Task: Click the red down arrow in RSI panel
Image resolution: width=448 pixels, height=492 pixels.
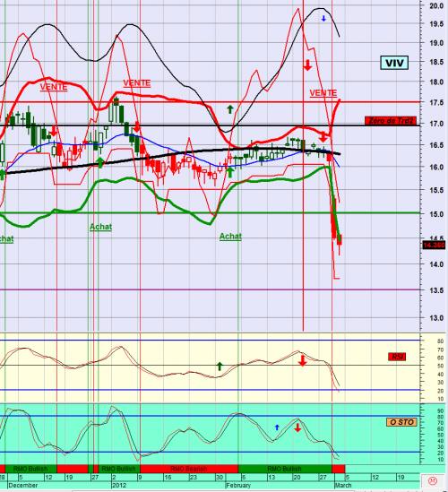Action: point(303,361)
